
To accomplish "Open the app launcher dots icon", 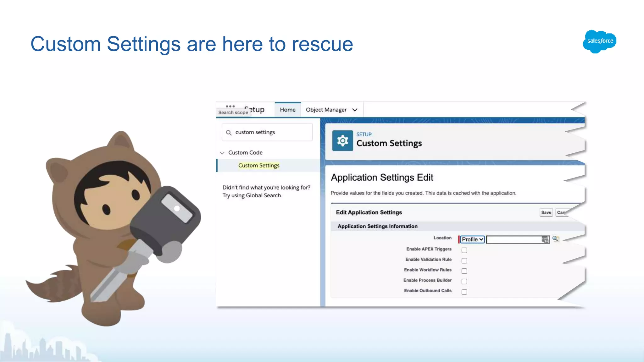I will [x=230, y=106].
